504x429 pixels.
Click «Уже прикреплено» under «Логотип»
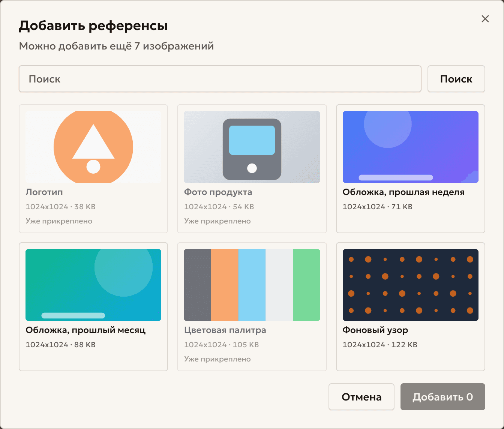(x=59, y=221)
